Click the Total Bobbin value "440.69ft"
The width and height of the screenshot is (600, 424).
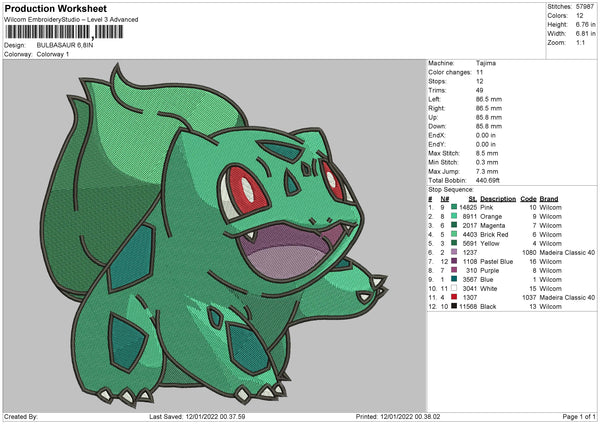[x=488, y=180]
